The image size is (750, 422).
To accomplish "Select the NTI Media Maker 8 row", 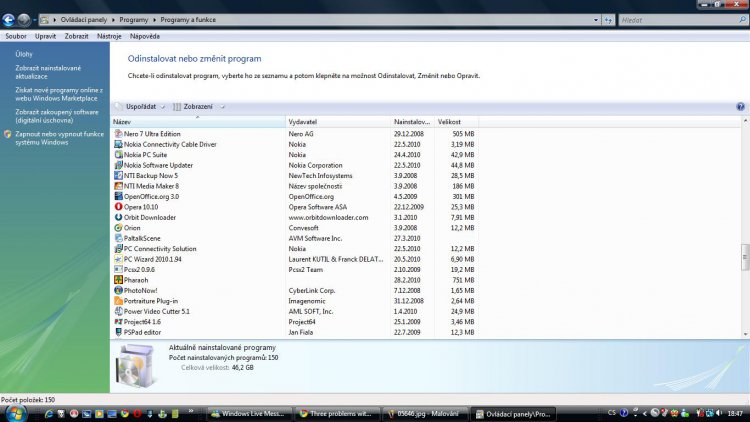I will click(x=295, y=186).
